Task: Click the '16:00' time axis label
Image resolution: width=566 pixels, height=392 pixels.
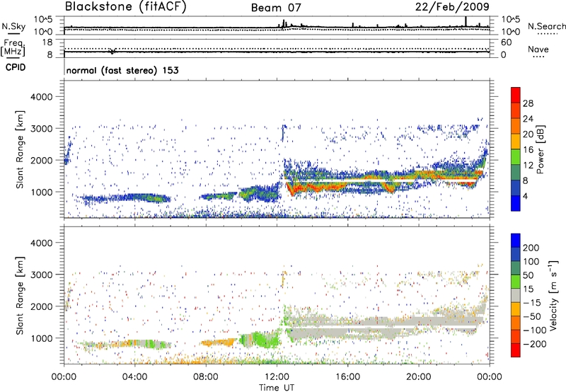Action: 347,377
